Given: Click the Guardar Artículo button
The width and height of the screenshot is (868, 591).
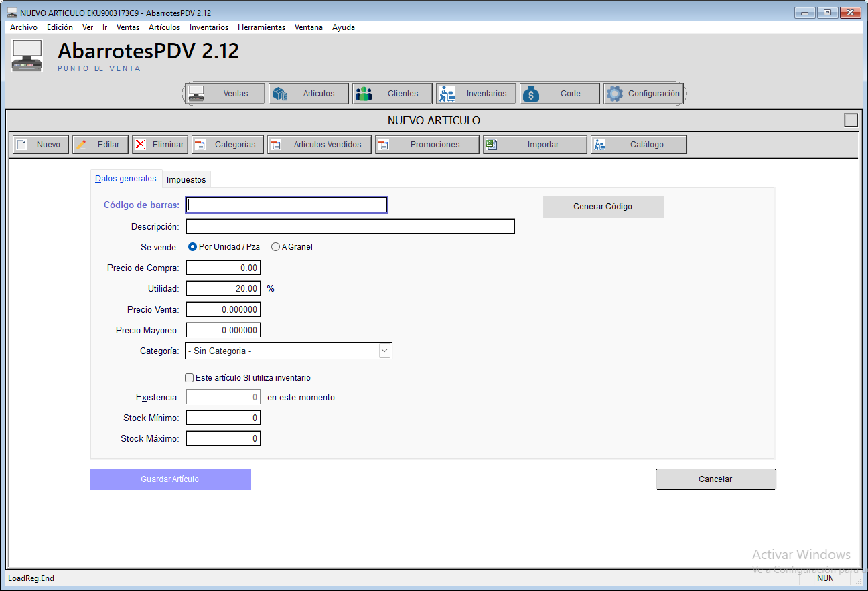Looking at the screenshot, I should [x=170, y=479].
